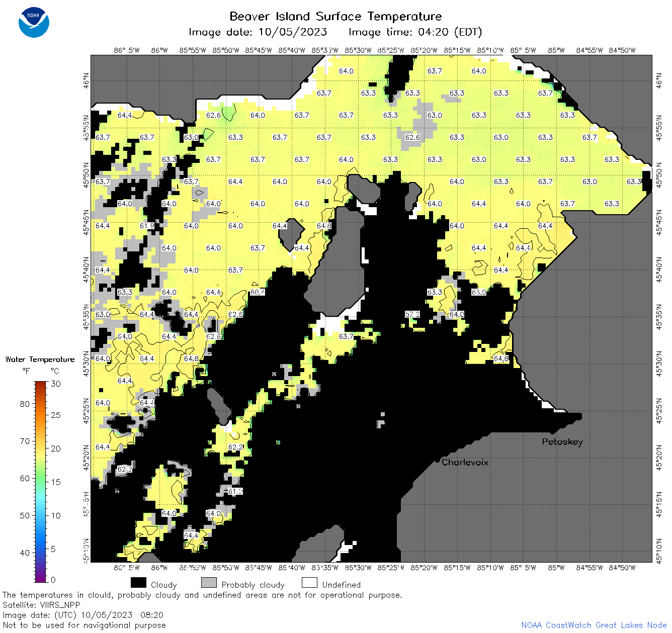Click the 30 °C tick label
Screen dimensions: 672x633
point(56,384)
